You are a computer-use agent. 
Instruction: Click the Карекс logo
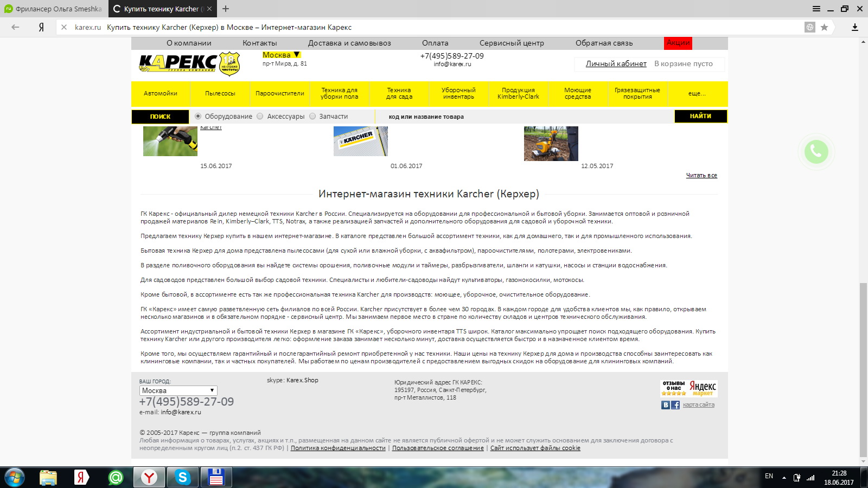click(189, 64)
